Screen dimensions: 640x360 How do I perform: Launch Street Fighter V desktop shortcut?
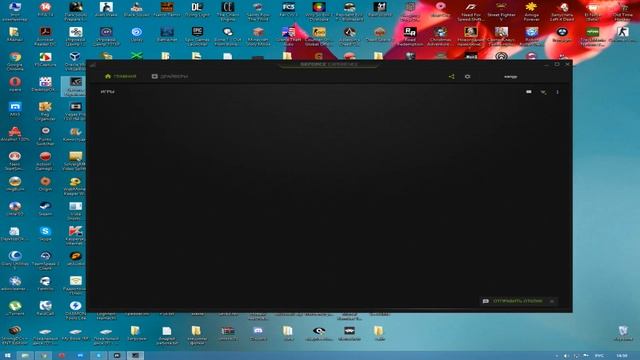pos(501,11)
